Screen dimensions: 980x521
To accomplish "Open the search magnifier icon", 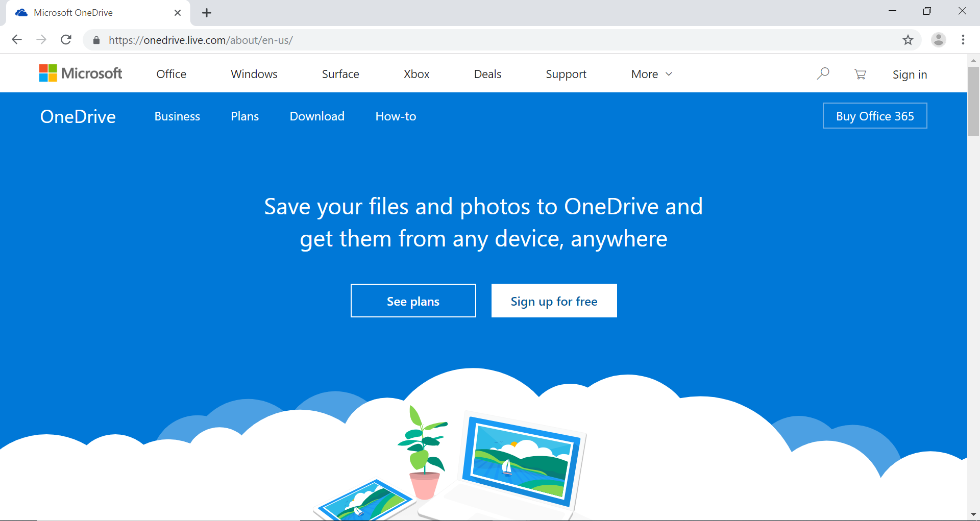I will pyautogui.click(x=823, y=73).
